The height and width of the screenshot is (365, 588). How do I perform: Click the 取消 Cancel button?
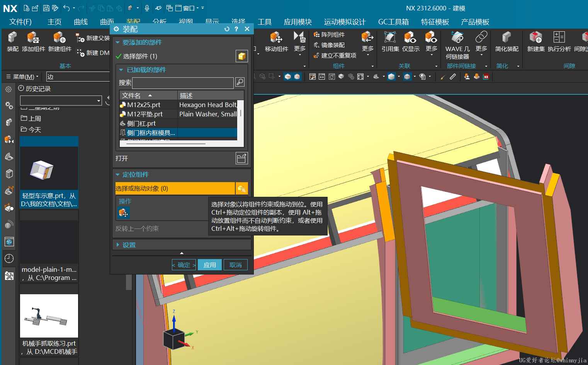236,265
